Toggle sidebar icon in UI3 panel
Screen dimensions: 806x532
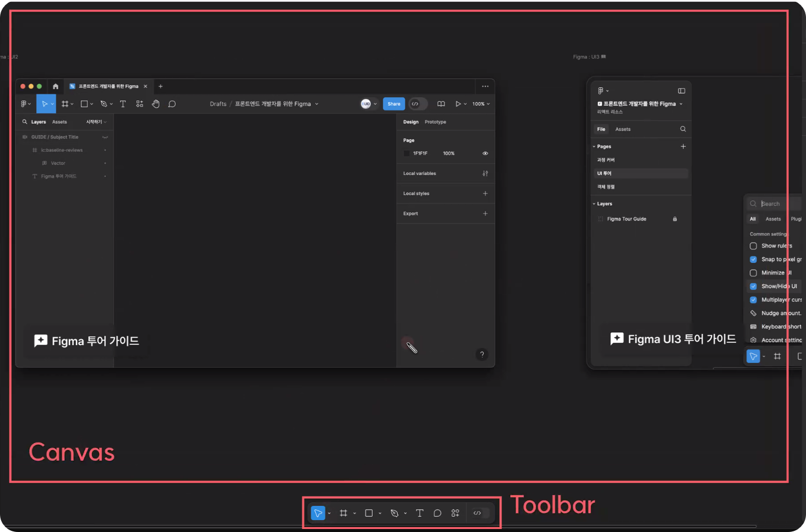681,91
